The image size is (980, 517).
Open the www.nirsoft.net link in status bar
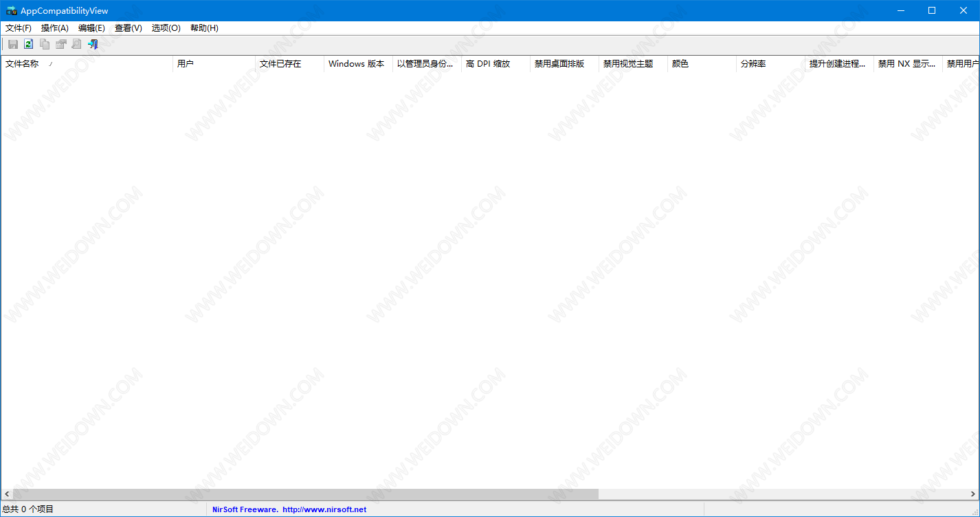pos(324,509)
